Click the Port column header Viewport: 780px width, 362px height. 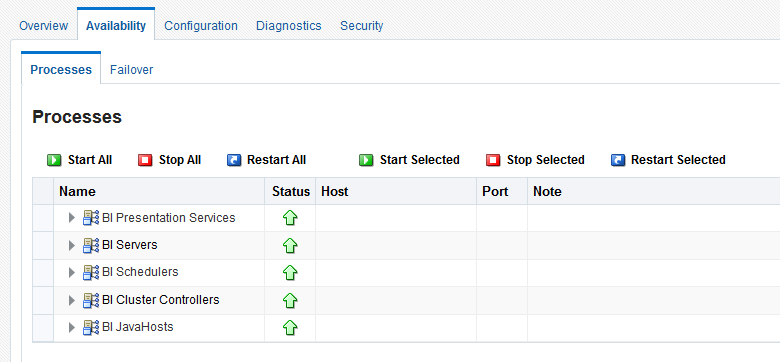click(x=502, y=191)
